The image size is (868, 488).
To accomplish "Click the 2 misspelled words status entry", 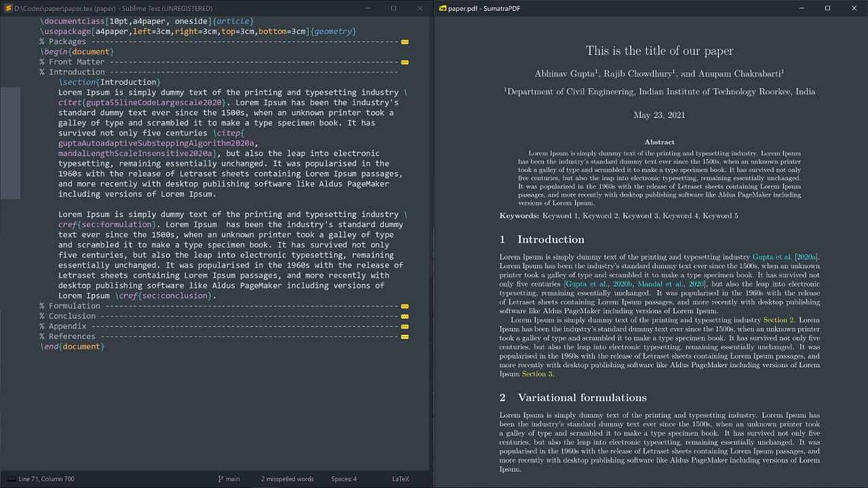I will click(287, 479).
